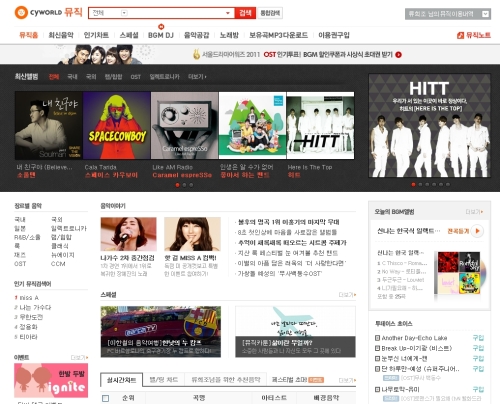Image resolution: width=500 pixels, height=404 pixels.
Task: Switch to the 실시간차트 tab
Action: pos(122,380)
